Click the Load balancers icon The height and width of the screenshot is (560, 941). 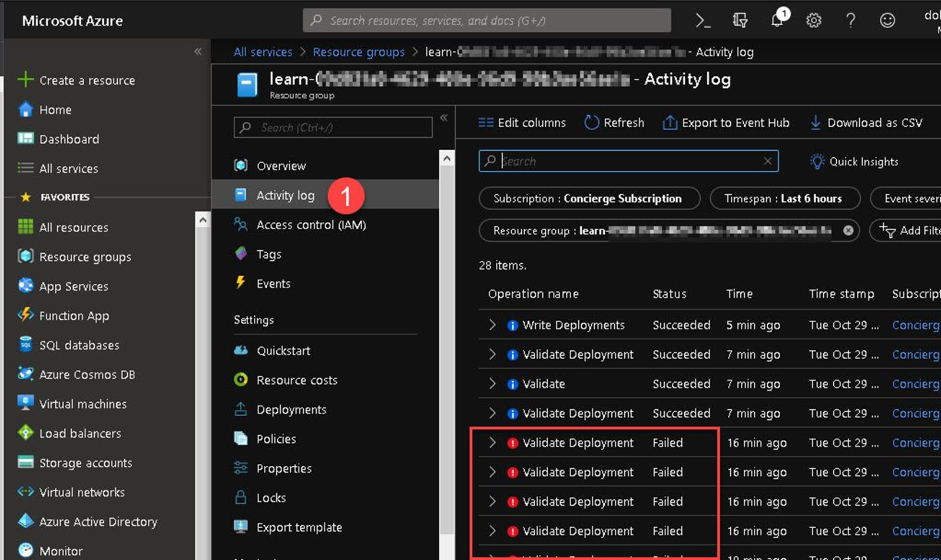click(x=25, y=433)
